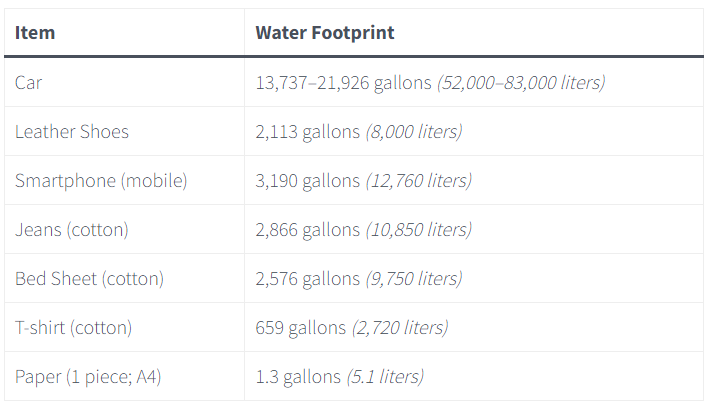The height and width of the screenshot is (406, 711).
Task: Click the (5.1 liters) italic text
Action: pyautogui.click(x=385, y=377)
